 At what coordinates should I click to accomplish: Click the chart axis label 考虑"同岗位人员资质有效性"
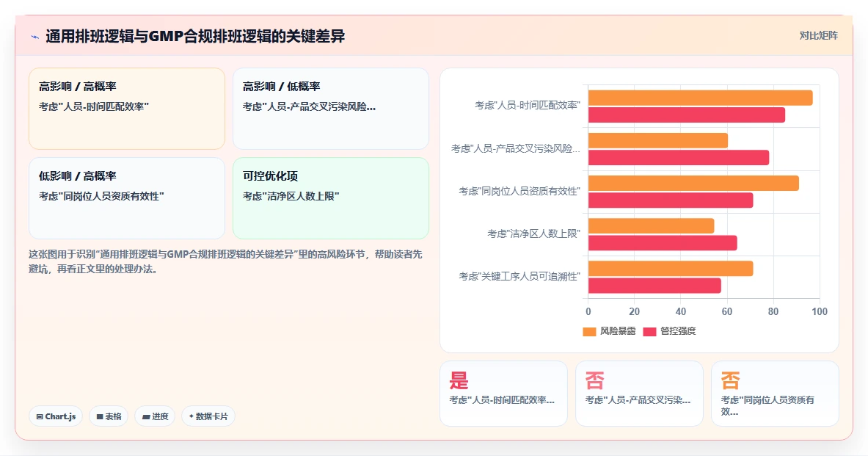tap(519, 191)
